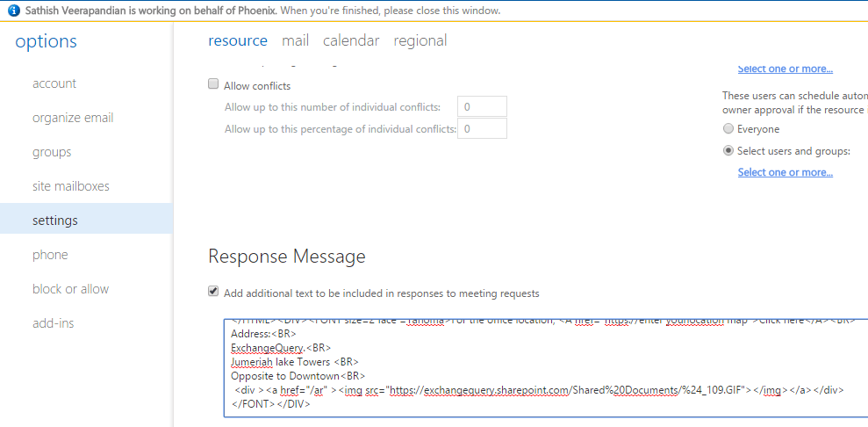The image size is (868, 427).
Task: Click the '</FONT></DIV>' closing line
Action: pyautogui.click(x=270, y=404)
